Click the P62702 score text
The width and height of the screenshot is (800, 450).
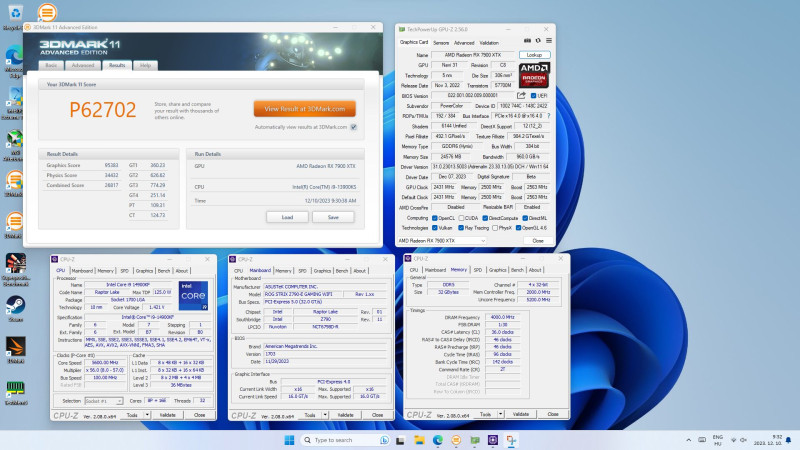click(103, 110)
